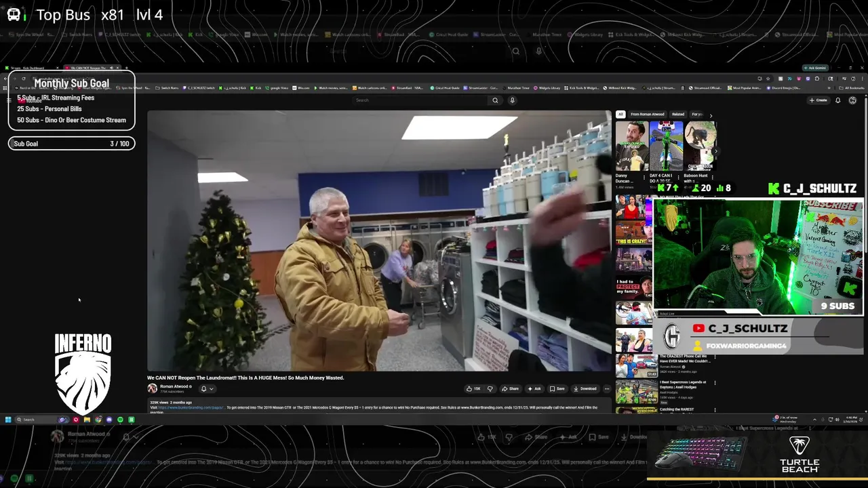Viewport: 868px width, 488px height.
Task: Open more actions ellipsis under the video
Action: click(607, 388)
